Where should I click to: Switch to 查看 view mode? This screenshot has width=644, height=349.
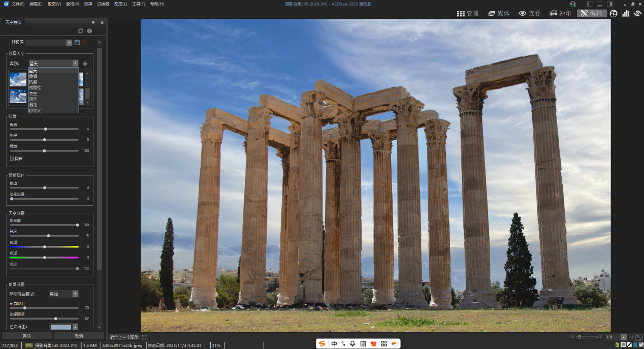pos(529,14)
